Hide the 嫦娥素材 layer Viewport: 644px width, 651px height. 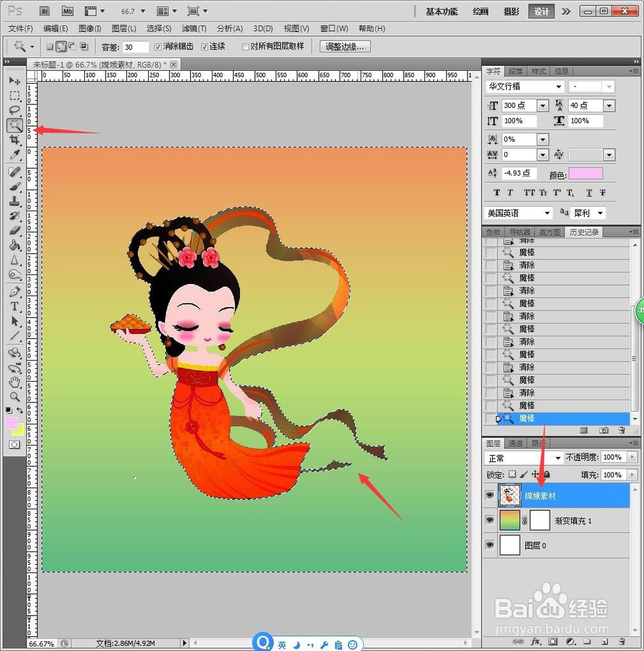coord(490,495)
